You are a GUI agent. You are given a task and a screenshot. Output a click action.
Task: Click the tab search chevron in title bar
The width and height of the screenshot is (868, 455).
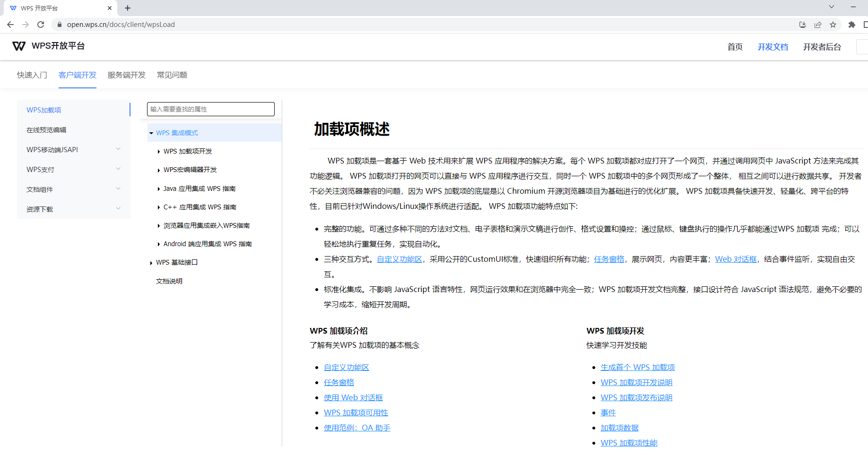(x=832, y=7)
